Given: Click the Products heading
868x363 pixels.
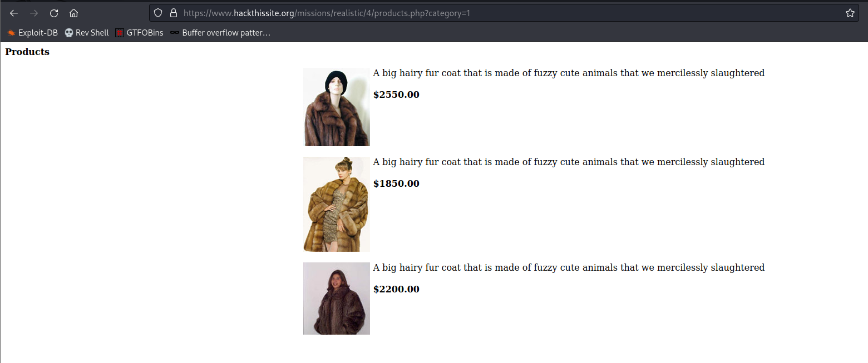Looking at the screenshot, I should 27,52.
